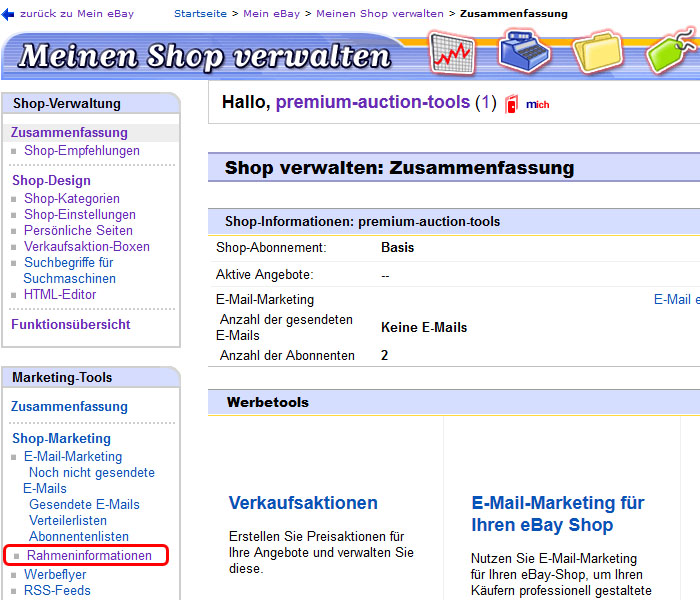
Task: Open Abonnentenlisten
Action: (x=79, y=537)
